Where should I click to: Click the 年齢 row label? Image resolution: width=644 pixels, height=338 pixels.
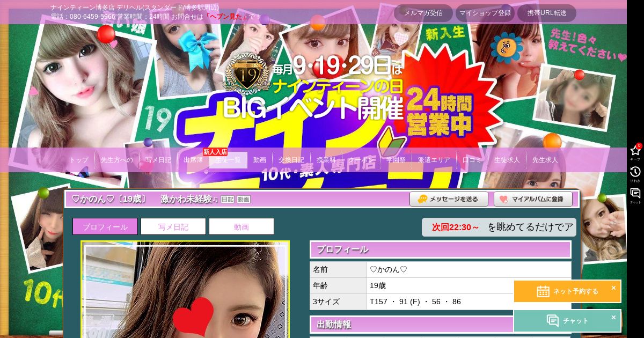click(339, 285)
